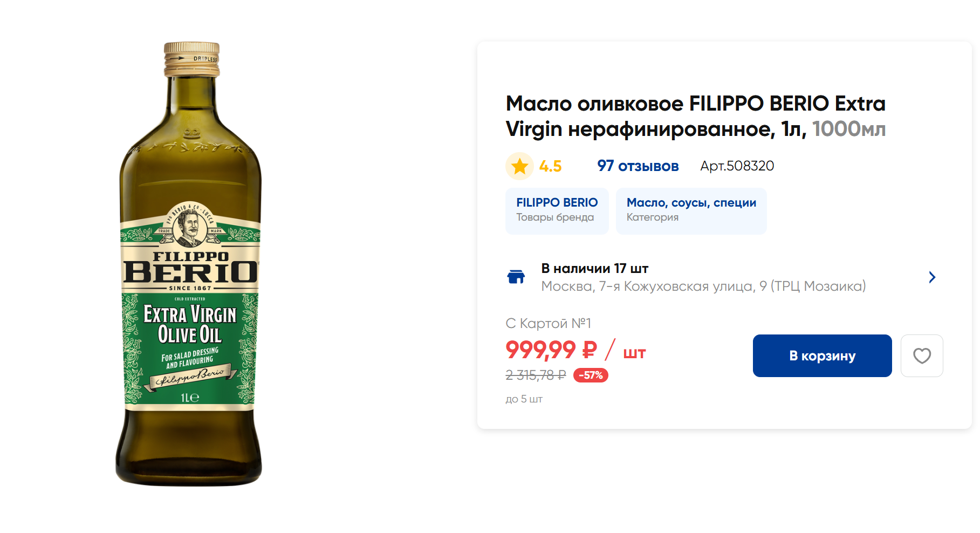The image size is (980, 533).
Task: Open the FILIPPO BERIO brand products chip
Action: pos(557,210)
